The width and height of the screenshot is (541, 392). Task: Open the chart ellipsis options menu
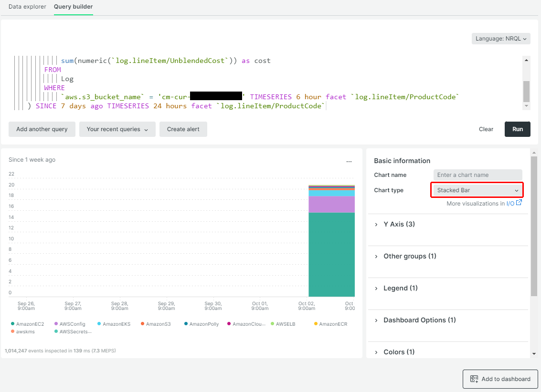point(349,161)
